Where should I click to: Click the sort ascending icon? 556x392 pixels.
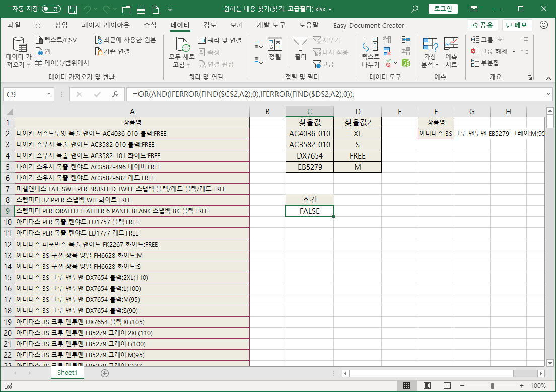tap(259, 44)
